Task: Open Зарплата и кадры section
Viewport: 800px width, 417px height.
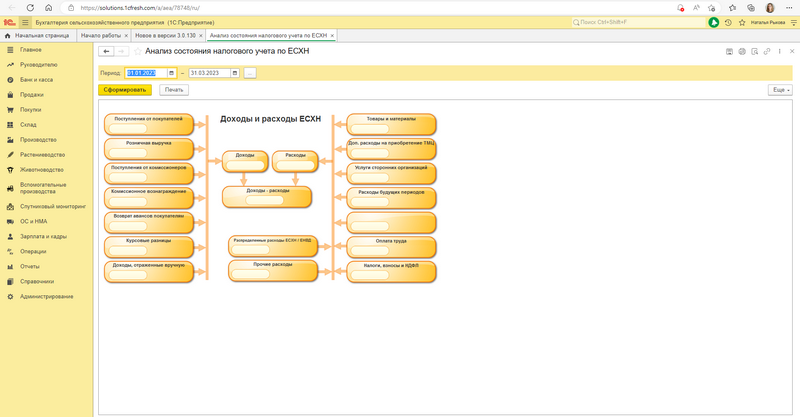Action: 43,236
